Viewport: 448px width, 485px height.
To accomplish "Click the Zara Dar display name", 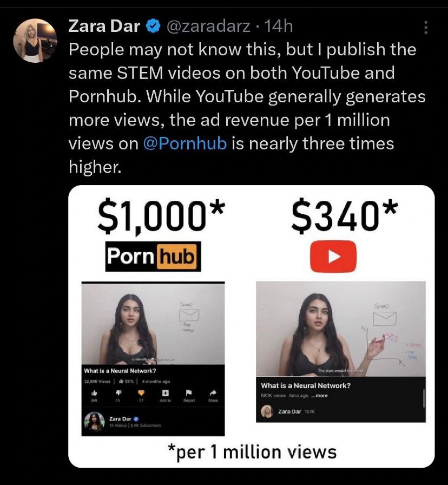I will [104, 27].
